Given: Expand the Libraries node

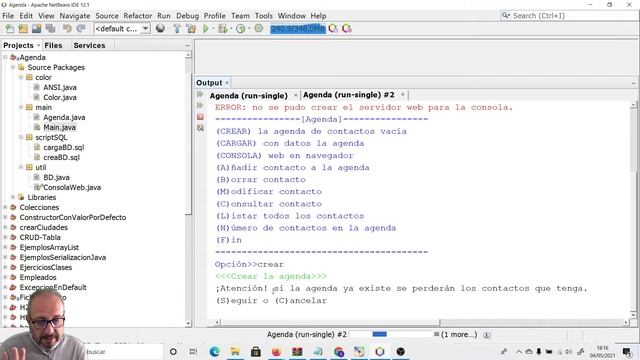Looking at the screenshot, I should tap(13, 197).
